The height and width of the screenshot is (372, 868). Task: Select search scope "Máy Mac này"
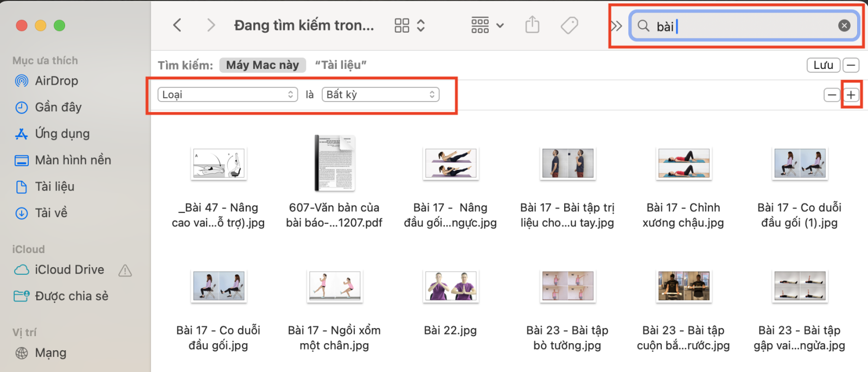[x=263, y=65]
